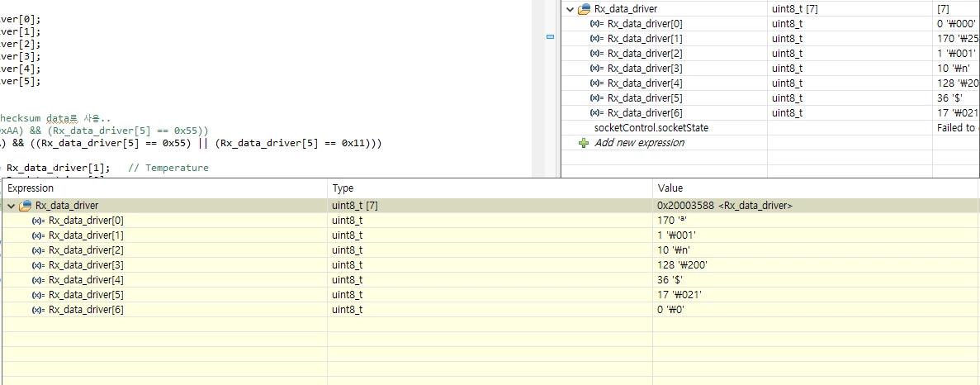Screen dimensions: 980x385
Task: Select Rx_data_driver[0] name in the lower table
Action: [x=86, y=221]
